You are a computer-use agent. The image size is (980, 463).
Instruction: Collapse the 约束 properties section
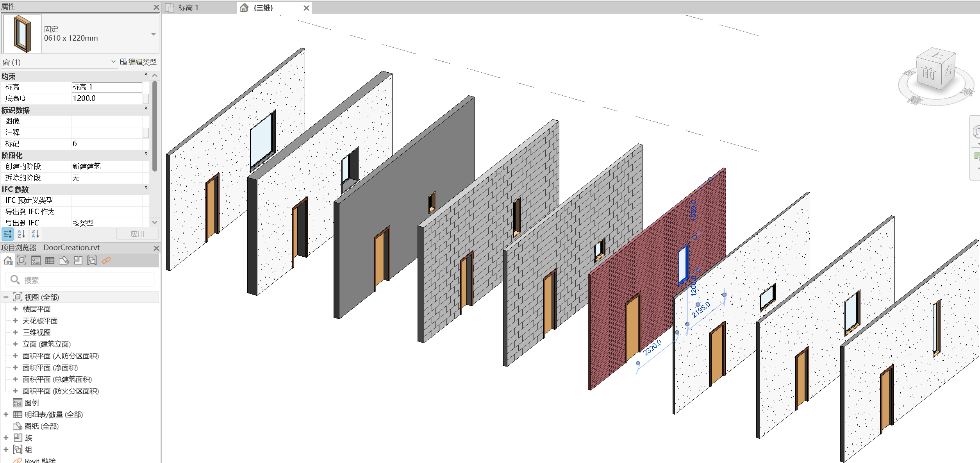[x=146, y=74]
